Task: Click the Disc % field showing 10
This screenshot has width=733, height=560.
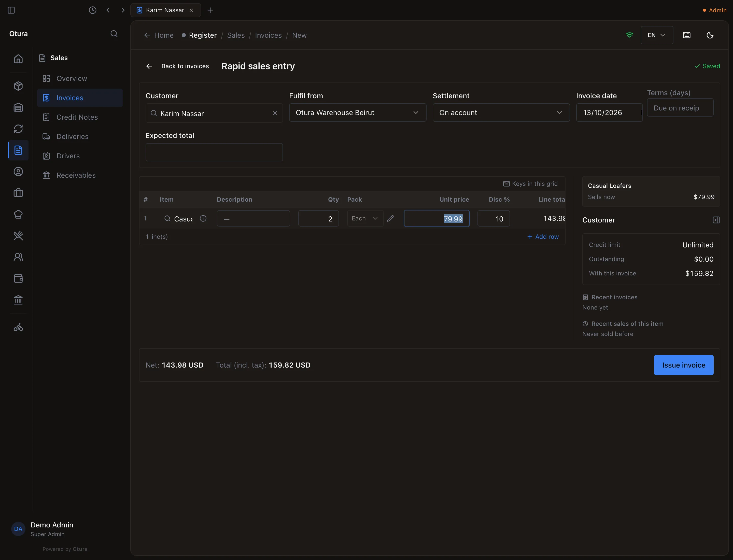Action: pyautogui.click(x=494, y=219)
